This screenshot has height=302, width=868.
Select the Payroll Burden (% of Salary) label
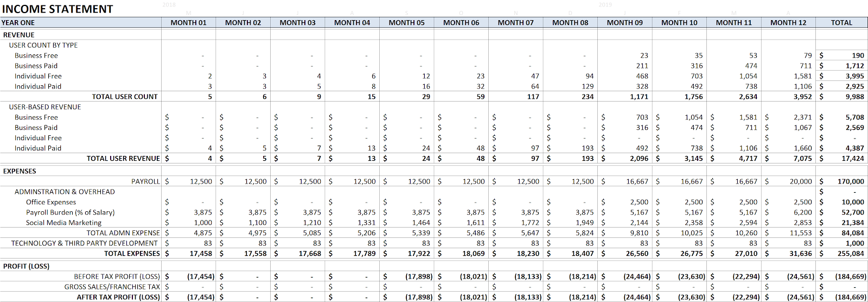[71, 212]
